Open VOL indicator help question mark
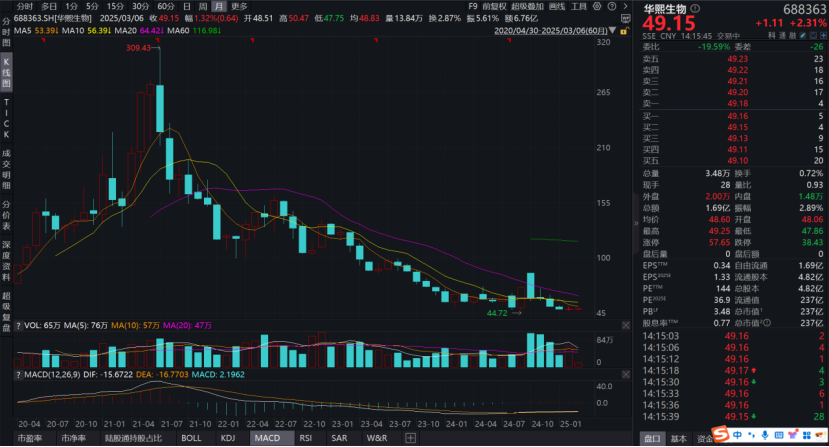Screen dimensions: 829x447 point(18,325)
